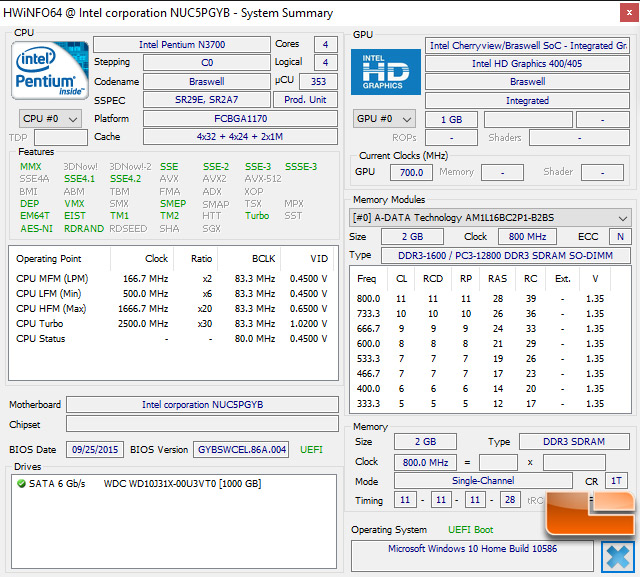This screenshot has height=577, width=640.
Task: Open the GPU #0 selector dropdown
Action: tap(384, 119)
